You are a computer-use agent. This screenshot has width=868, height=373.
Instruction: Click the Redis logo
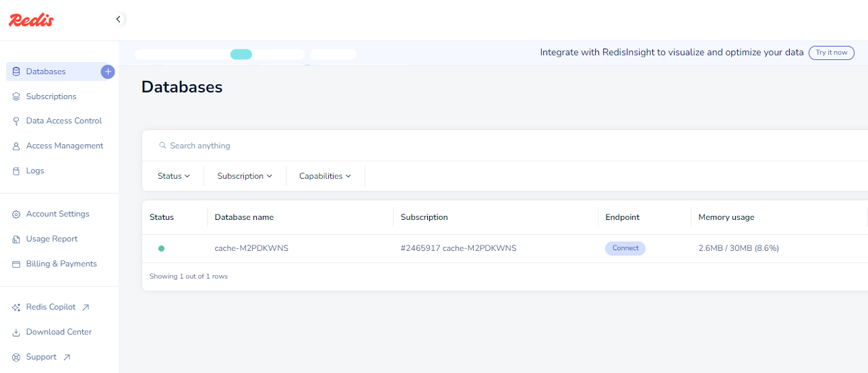click(x=31, y=20)
